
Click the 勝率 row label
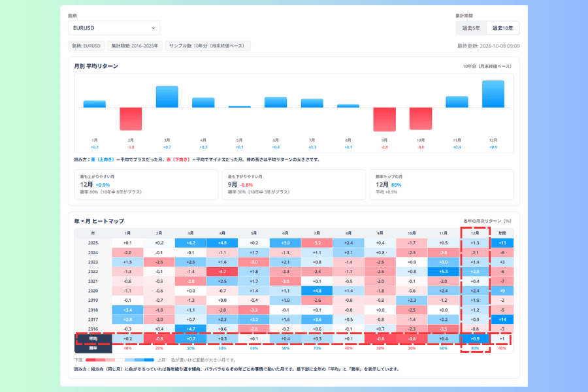pos(93,348)
